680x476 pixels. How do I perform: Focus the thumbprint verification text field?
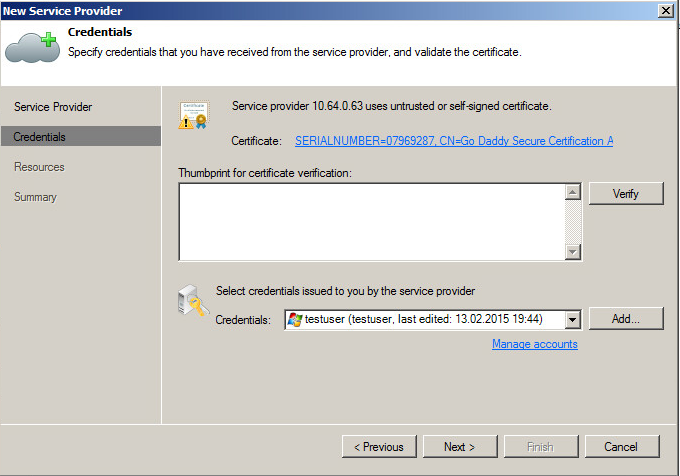tap(372, 222)
